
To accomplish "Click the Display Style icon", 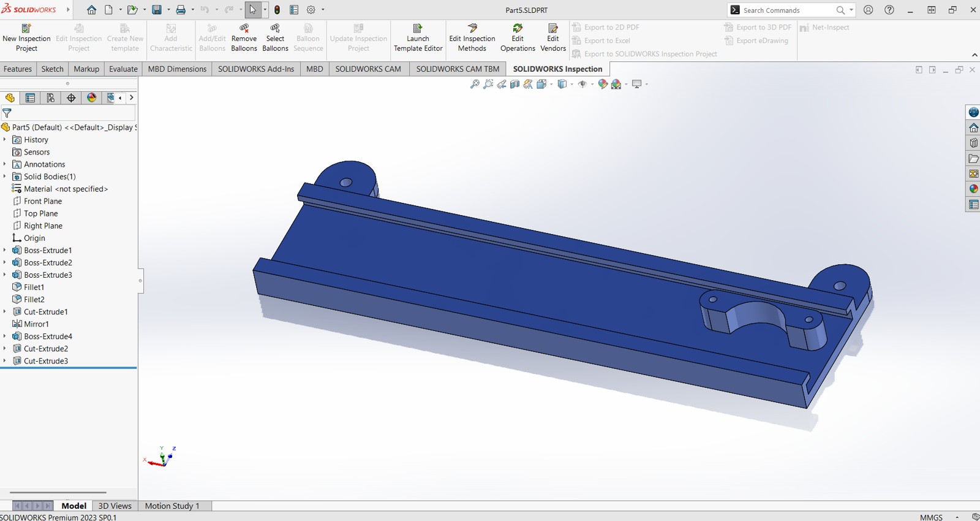I will tap(562, 84).
